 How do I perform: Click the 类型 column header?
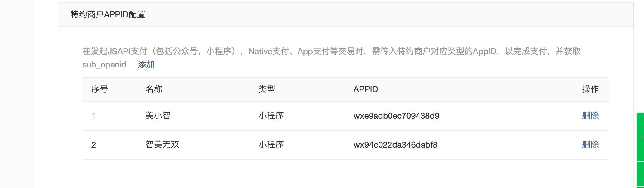pyautogui.click(x=267, y=89)
